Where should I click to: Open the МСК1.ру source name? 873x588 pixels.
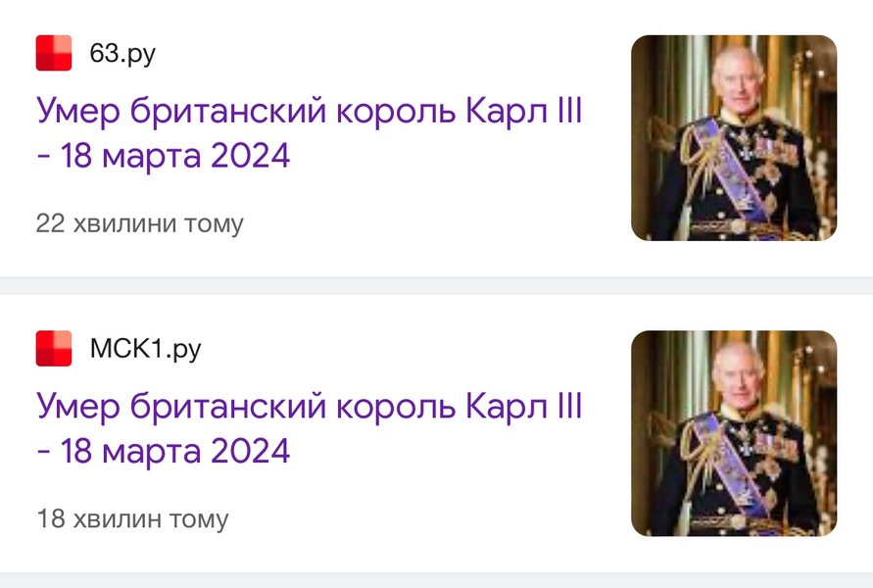click(145, 349)
